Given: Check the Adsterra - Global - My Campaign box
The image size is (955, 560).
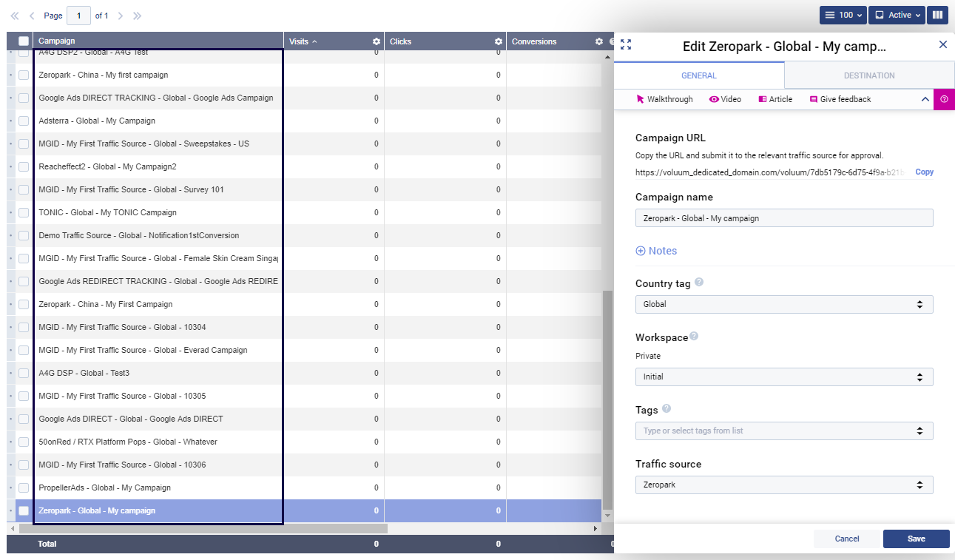Looking at the screenshot, I should click(x=24, y=121).
